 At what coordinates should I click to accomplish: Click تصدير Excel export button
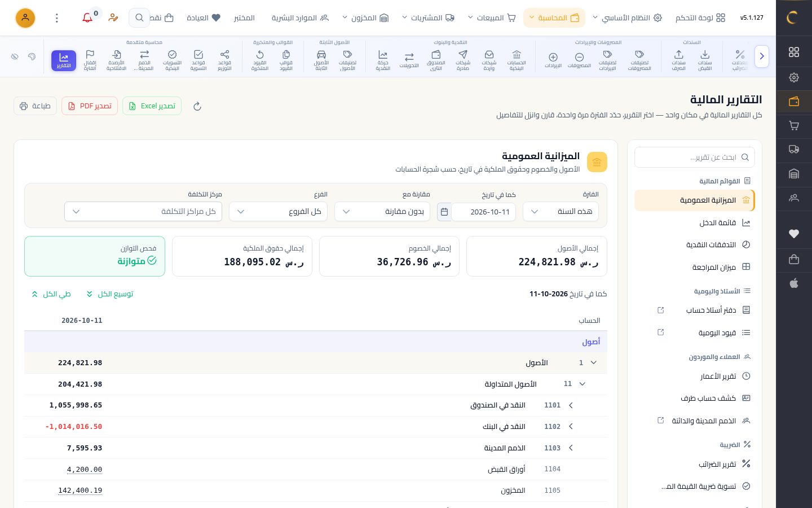coord(152,106)
